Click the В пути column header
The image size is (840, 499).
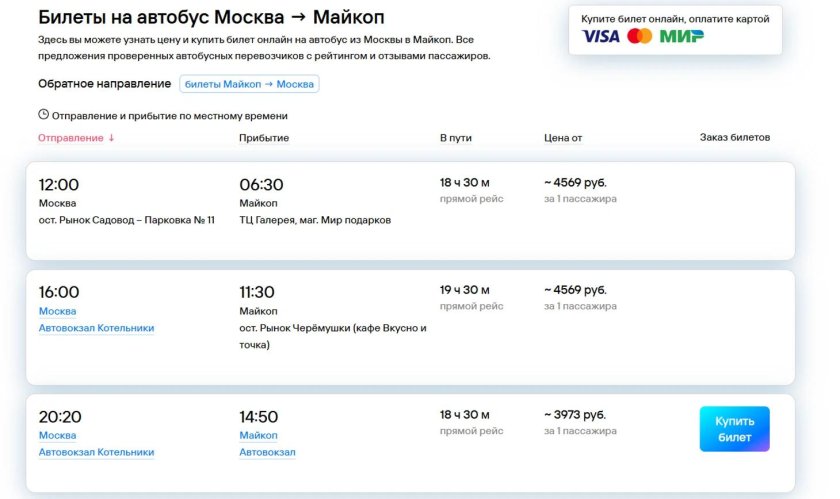pos(455,138)
